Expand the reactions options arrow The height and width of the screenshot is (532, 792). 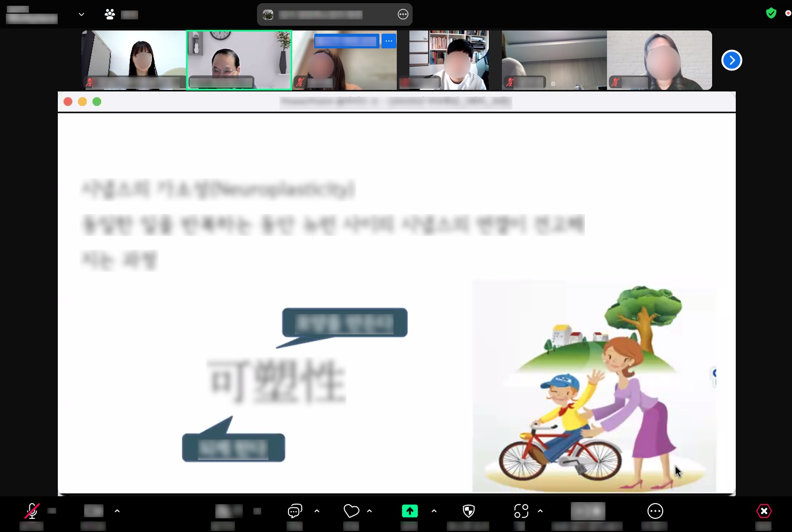point(369,511)
